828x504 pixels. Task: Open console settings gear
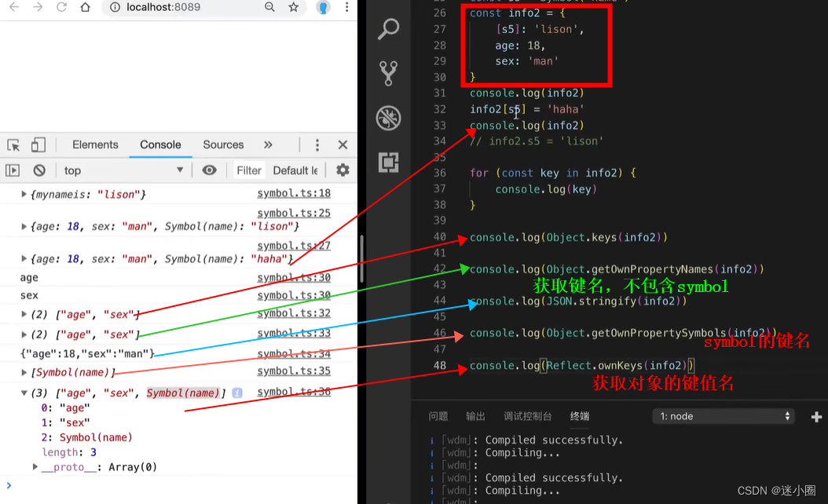click(x=343, y=170)
